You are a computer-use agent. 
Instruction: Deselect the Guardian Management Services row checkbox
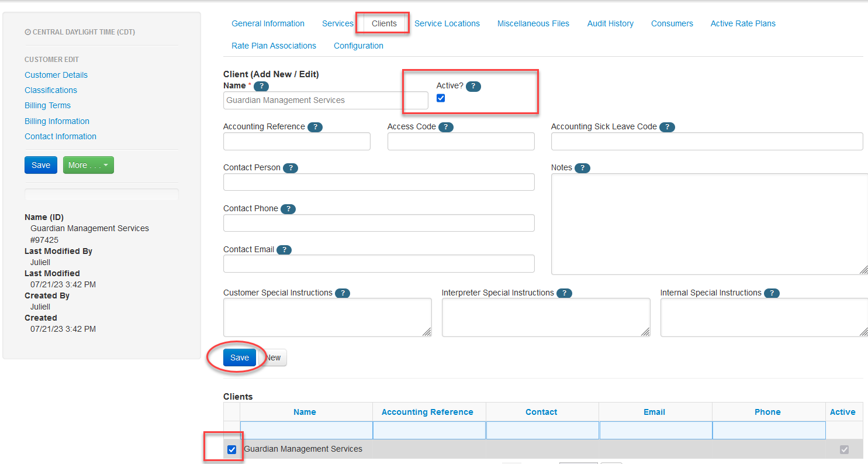point(231,449)
